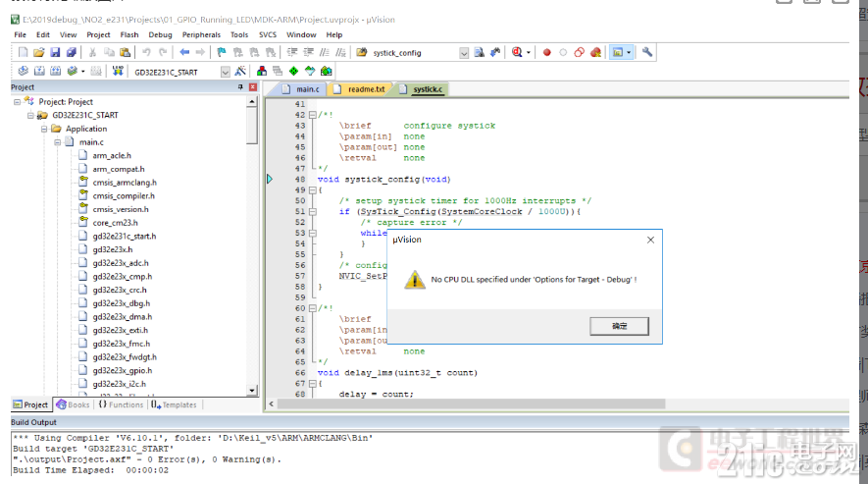Open the File menu
Image resolution: width=868 pixels, height=484 pixels.
tap(20, 34)
